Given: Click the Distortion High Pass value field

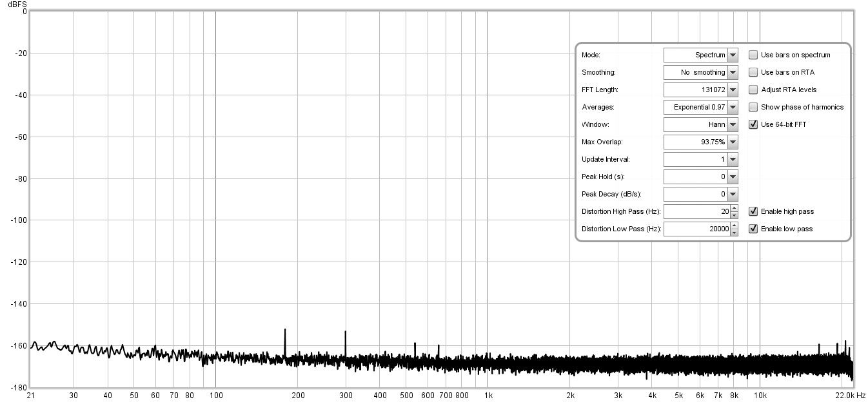Looking at the screenshot, I should (696, 212).
